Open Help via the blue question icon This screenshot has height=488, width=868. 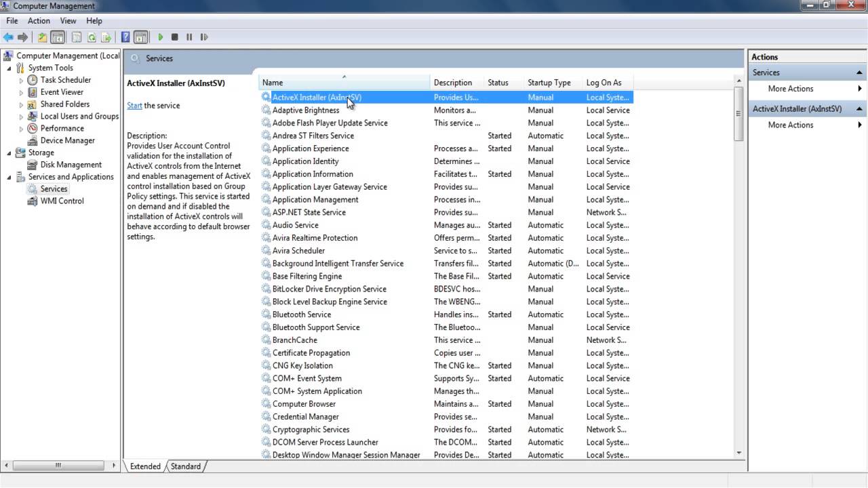125,37
